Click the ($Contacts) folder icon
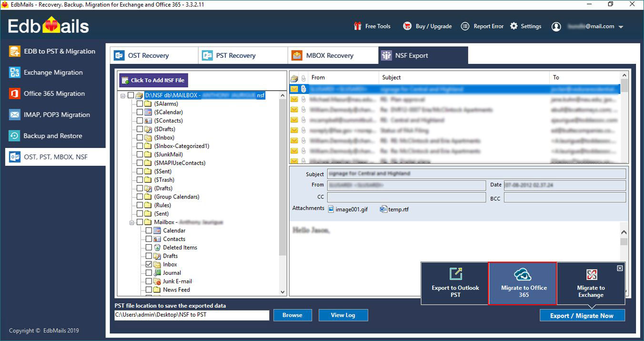 [148, 121]
